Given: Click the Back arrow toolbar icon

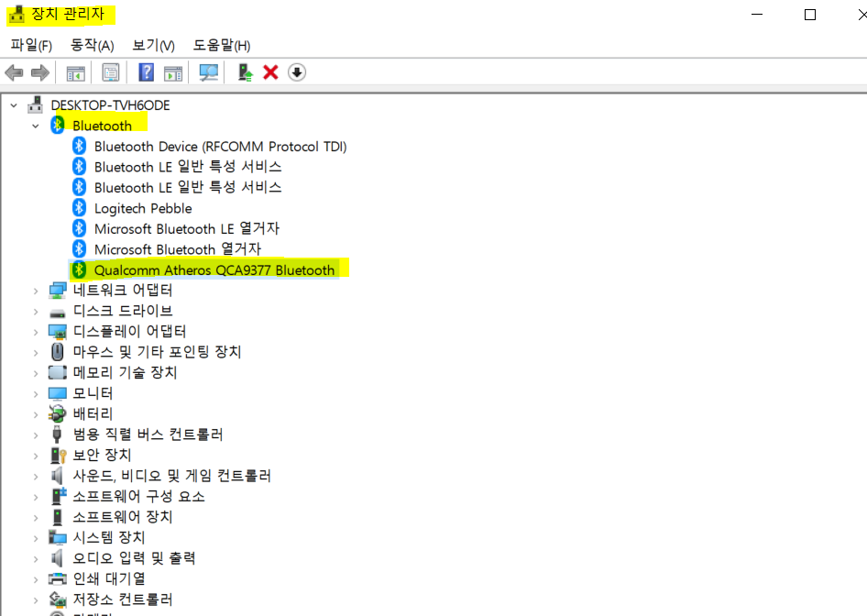Looking at the screenshot, I should (x=14, y=72).
